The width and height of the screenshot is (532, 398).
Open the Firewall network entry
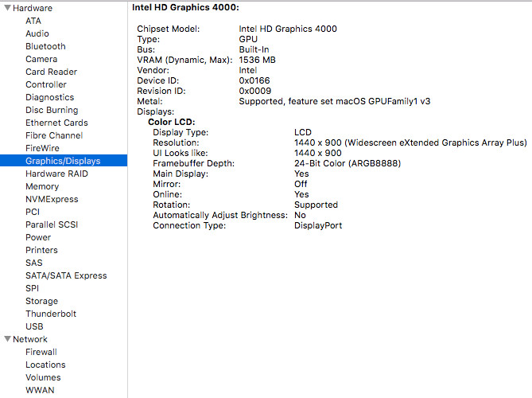tap(41, 352)
